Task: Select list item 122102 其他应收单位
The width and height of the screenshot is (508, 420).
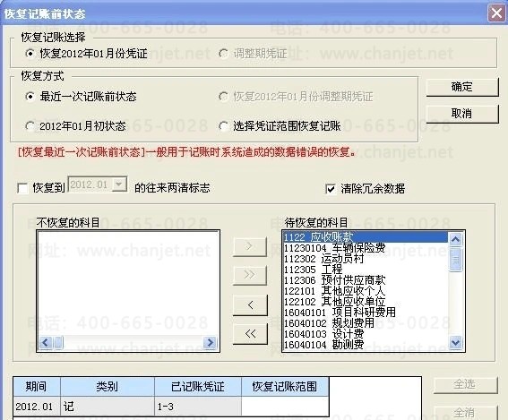Action: click(366, 302)
